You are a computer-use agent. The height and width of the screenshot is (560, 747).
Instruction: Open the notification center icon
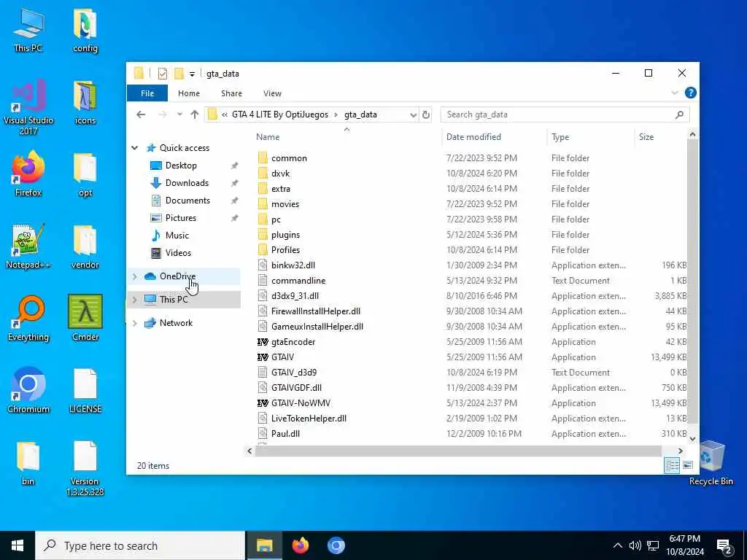point(724,546)
